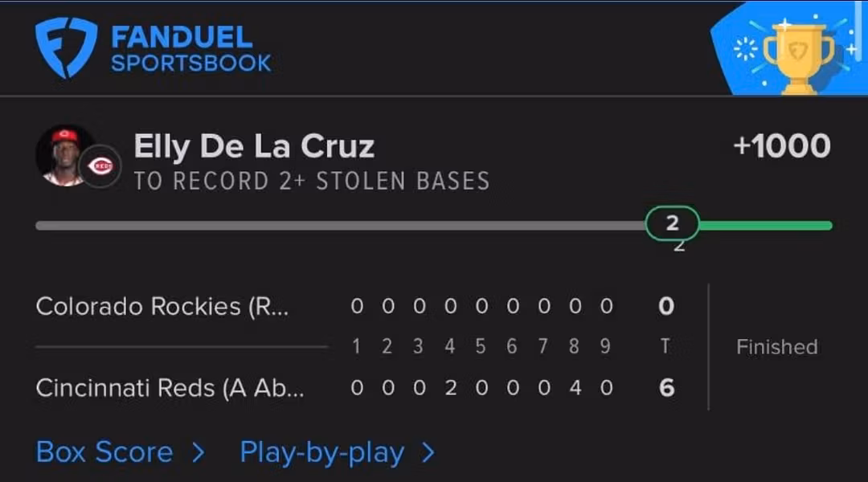Select the Elly De La Cruz bet title
Image resolution: width=868 pixels, height=482 pixels.
(254, 146)
